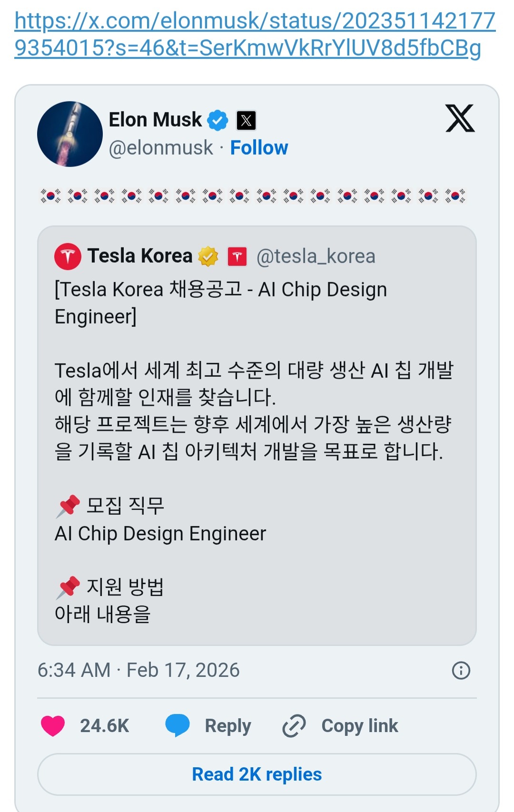Open the X logo in the card corner
514x812 pixels.
[460, 118]
